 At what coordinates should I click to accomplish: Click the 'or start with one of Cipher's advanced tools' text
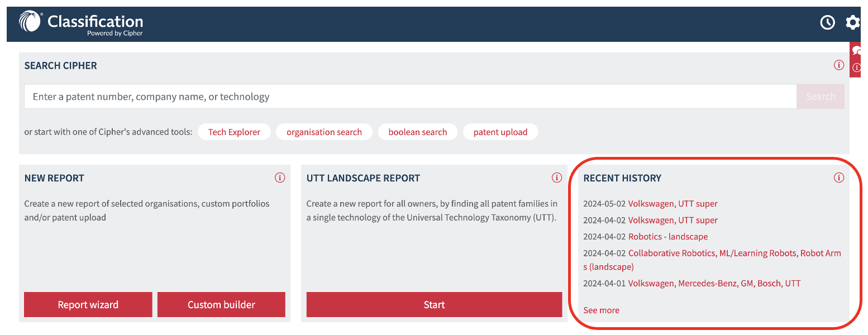tap(108, 132)
